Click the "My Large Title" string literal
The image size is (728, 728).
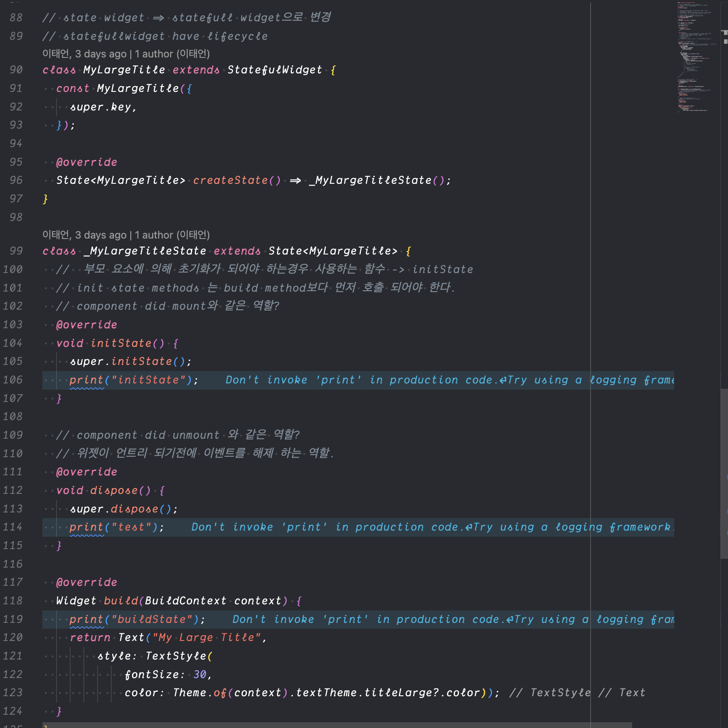point(206,637)
